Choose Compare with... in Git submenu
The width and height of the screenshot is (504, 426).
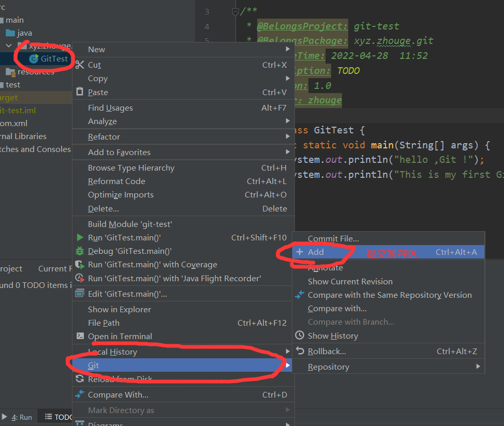point(388,309)
